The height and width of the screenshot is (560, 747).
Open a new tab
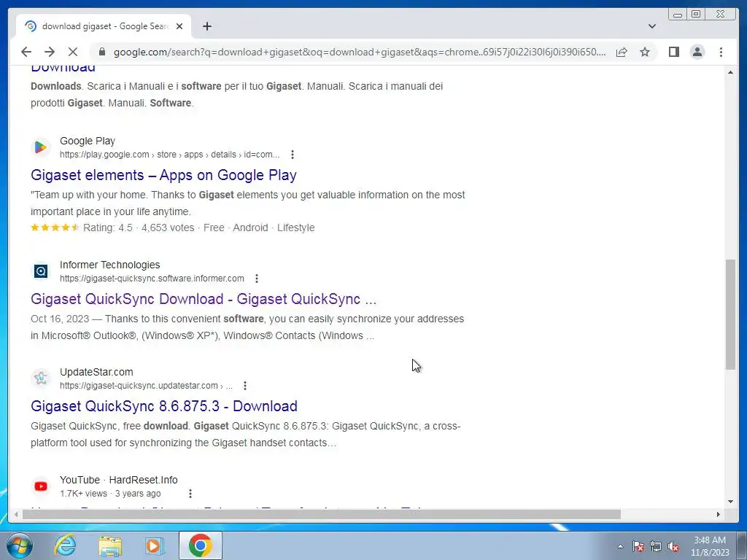pyautogui.click(x=206, y=26)
